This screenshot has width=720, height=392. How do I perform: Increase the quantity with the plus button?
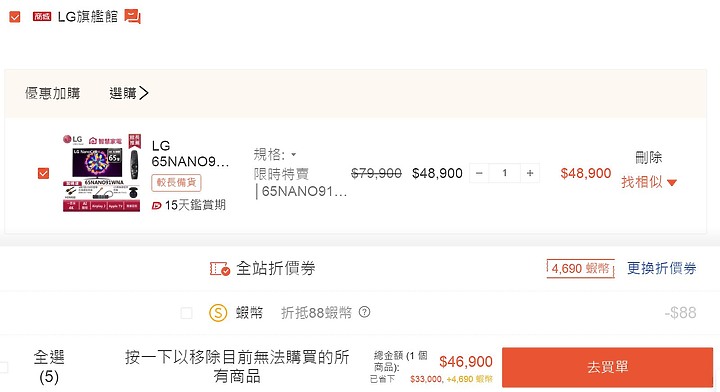click(x=530, y=173)
